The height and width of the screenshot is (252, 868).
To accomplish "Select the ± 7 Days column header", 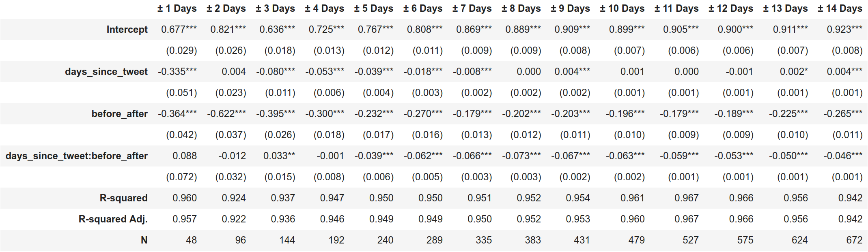I will 472,9.
